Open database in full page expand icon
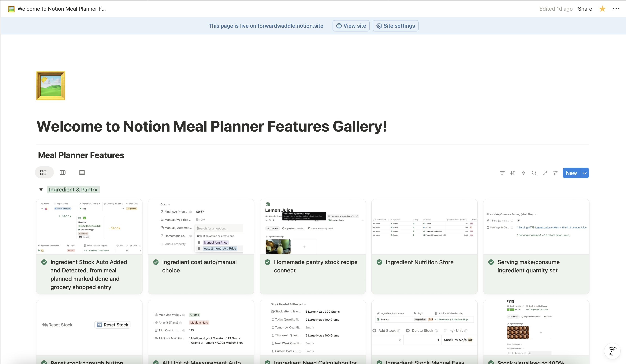Screen dimensions: 626x364 click(x=545, y=173)
